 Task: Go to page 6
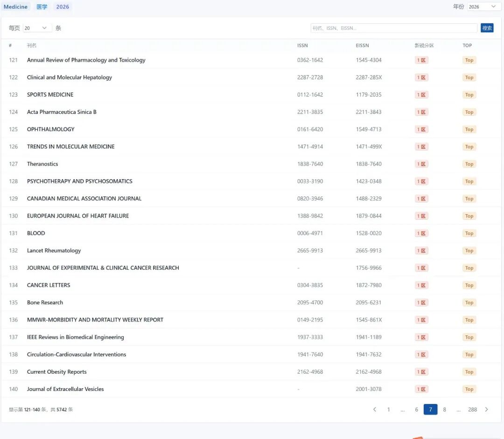point(416,410)
